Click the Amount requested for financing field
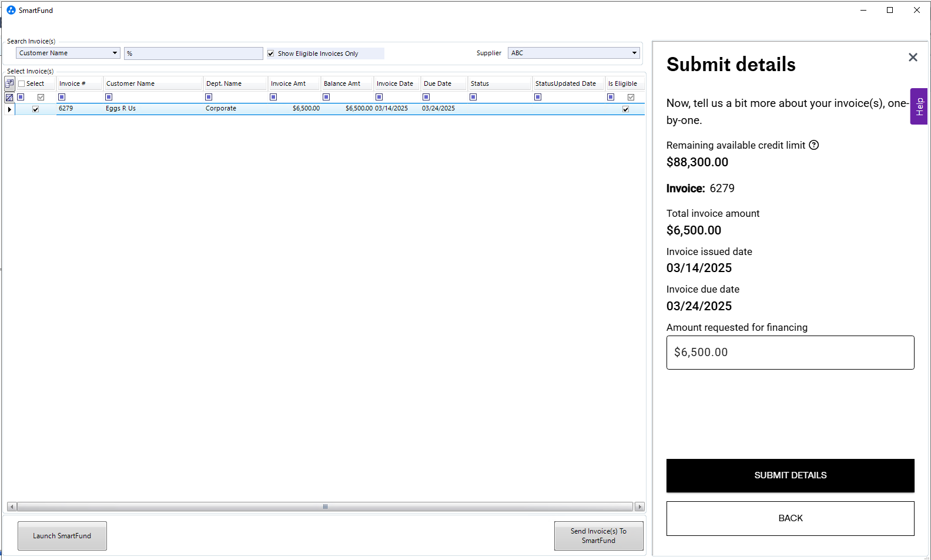This screenshot has width=931, height=560. [791, 353]
